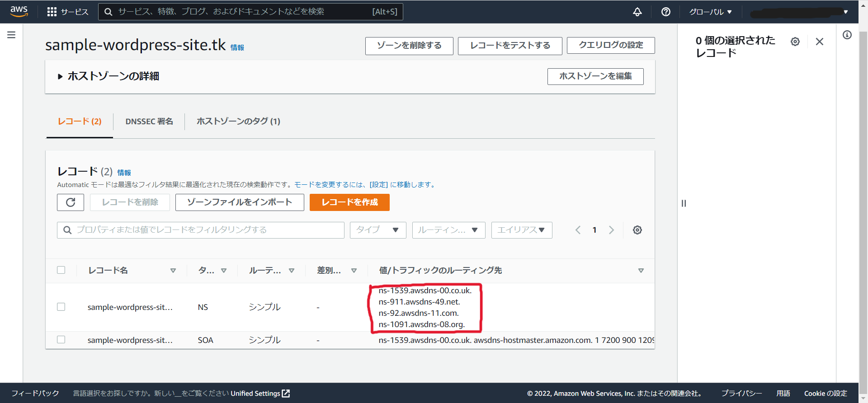Screen dimensions: 868x403
Task: Open side panel preferences gear
Action: 795,42
